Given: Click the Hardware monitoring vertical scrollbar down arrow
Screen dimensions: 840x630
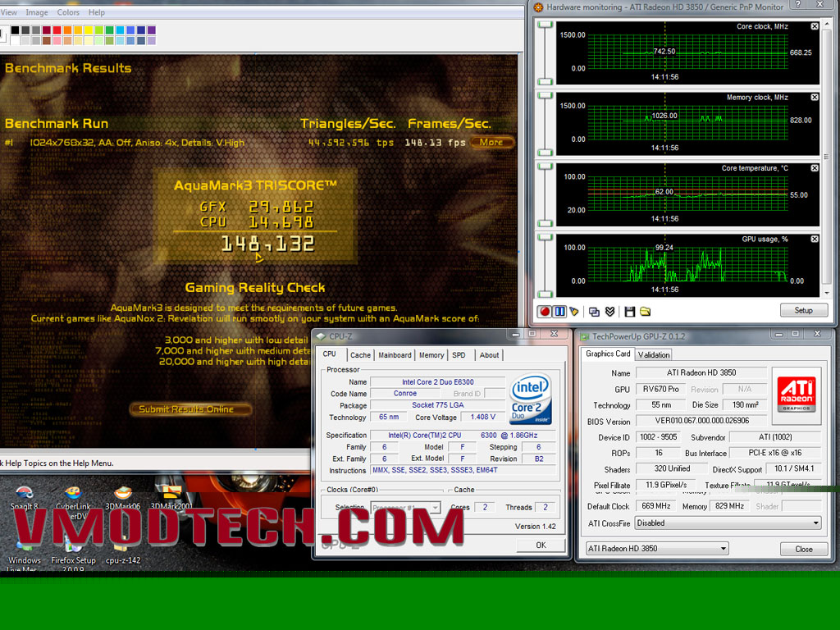Looking at the screenshot, I should point(828,293).
